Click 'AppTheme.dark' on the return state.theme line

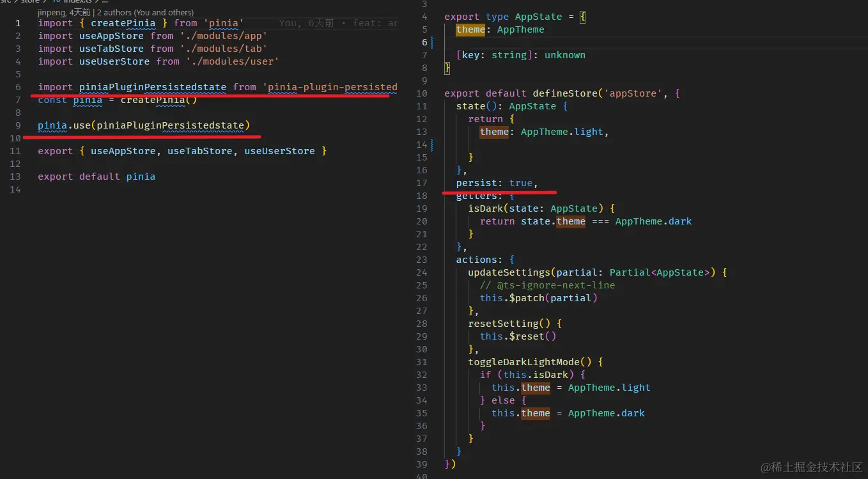coord(654,221)
